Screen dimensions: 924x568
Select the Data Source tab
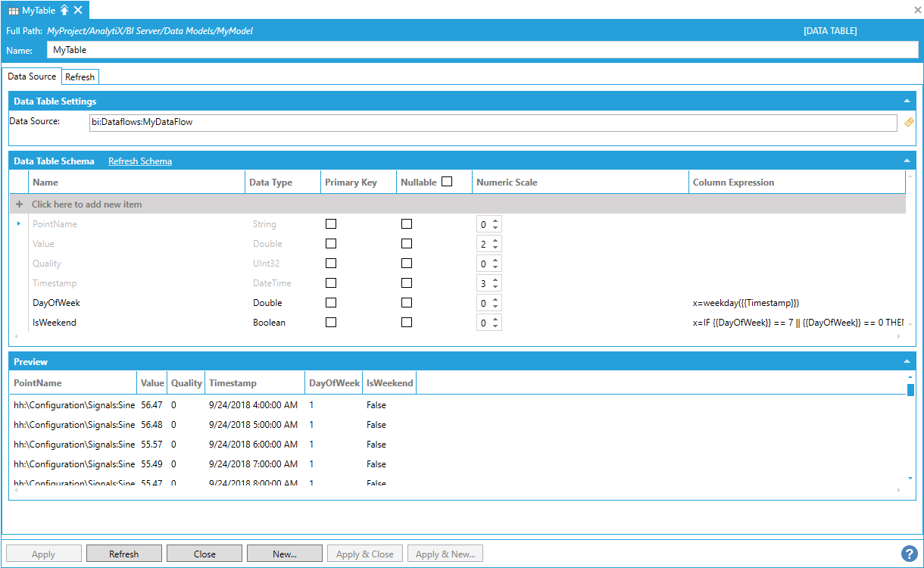pos(32,76)
